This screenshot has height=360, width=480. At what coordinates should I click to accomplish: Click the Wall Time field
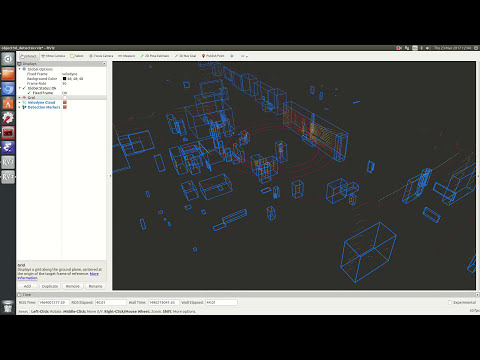tap(164, 302)
